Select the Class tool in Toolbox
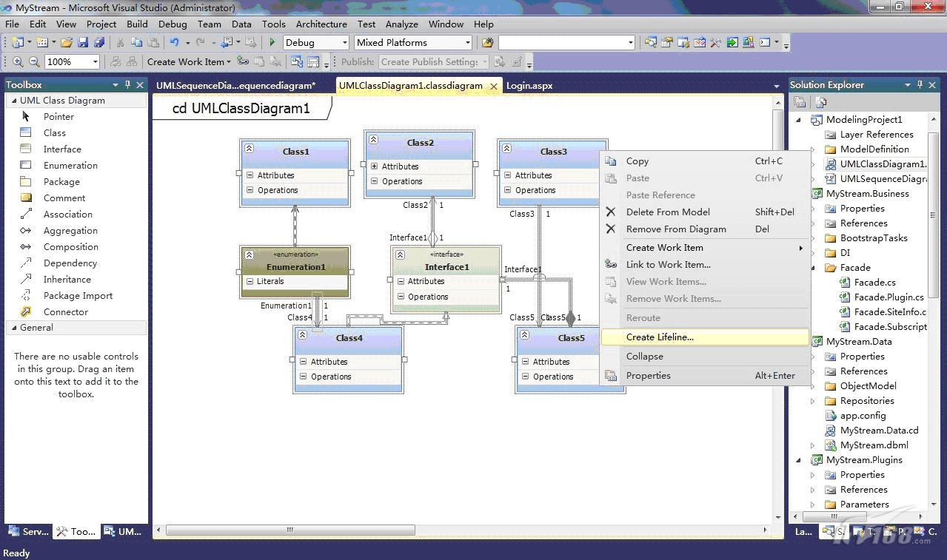The width and height of the screenshot is (947, 560). (x=78, y=133)
